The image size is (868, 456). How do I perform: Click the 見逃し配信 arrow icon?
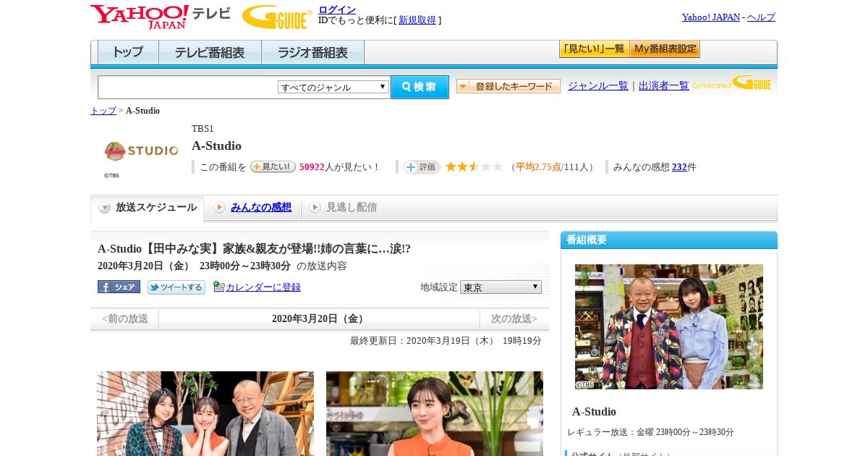coord(315,208)
